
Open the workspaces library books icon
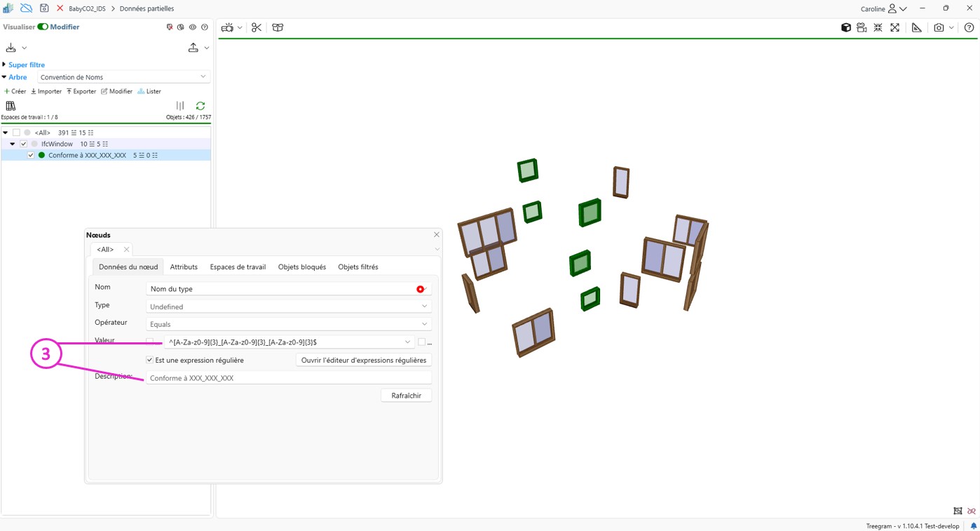[x=11, y=106]
